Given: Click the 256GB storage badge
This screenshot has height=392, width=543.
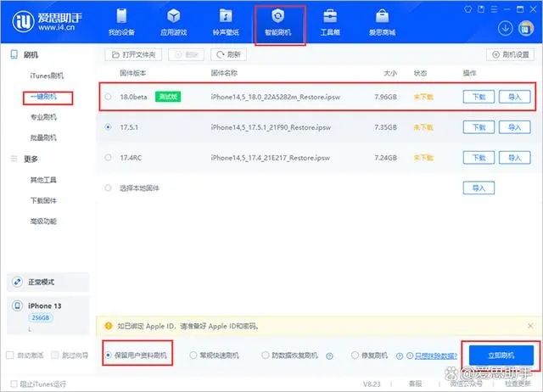Looking at the screenshot, I should tap(41, 317).
